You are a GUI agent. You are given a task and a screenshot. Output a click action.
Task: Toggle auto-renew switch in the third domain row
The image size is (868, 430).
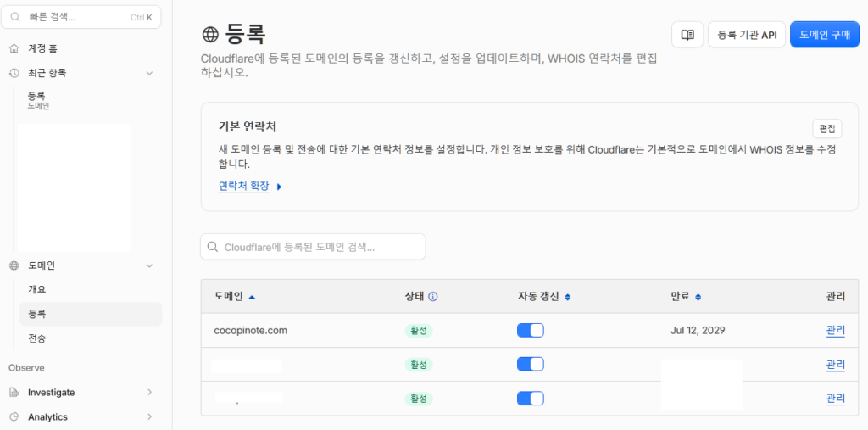click(531, 399)
